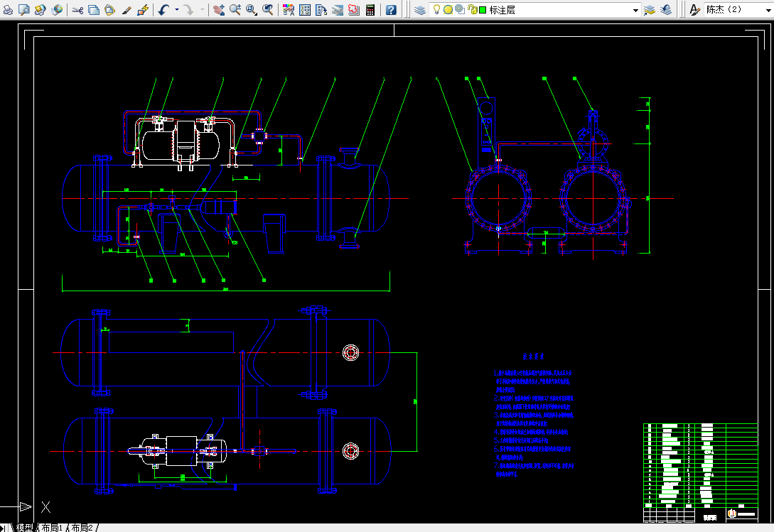Click green layer color swatch

pyautogui.click(x=483, y=10)
